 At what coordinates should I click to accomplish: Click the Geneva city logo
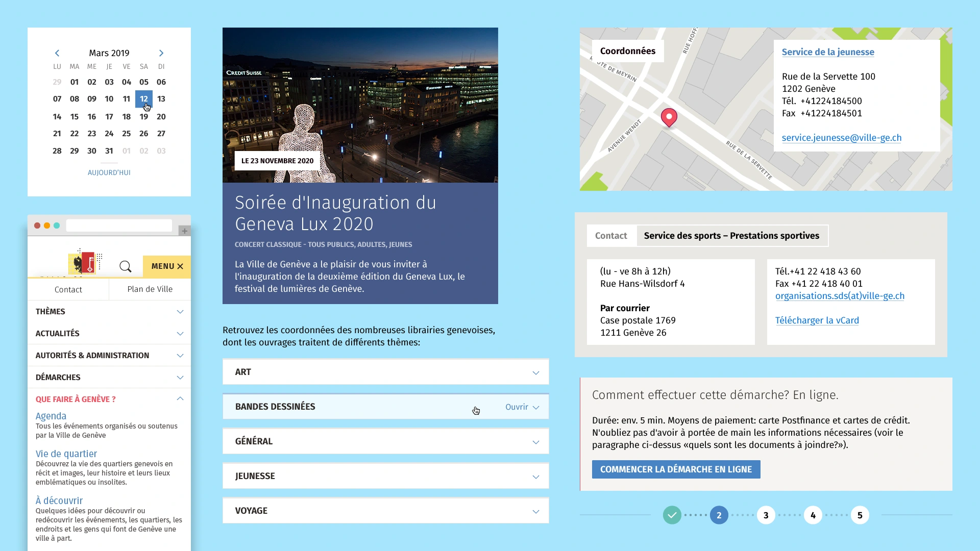[x=84, y=263]
